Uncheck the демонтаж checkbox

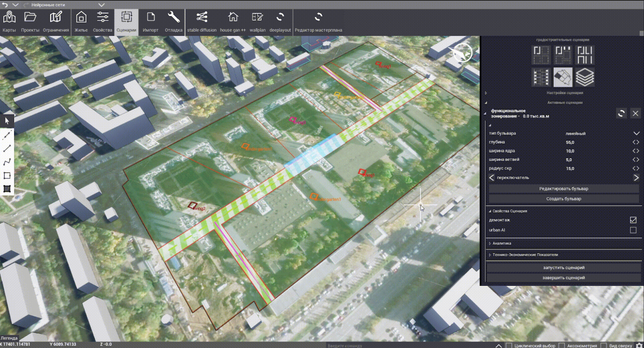click(x=633, y=220)
